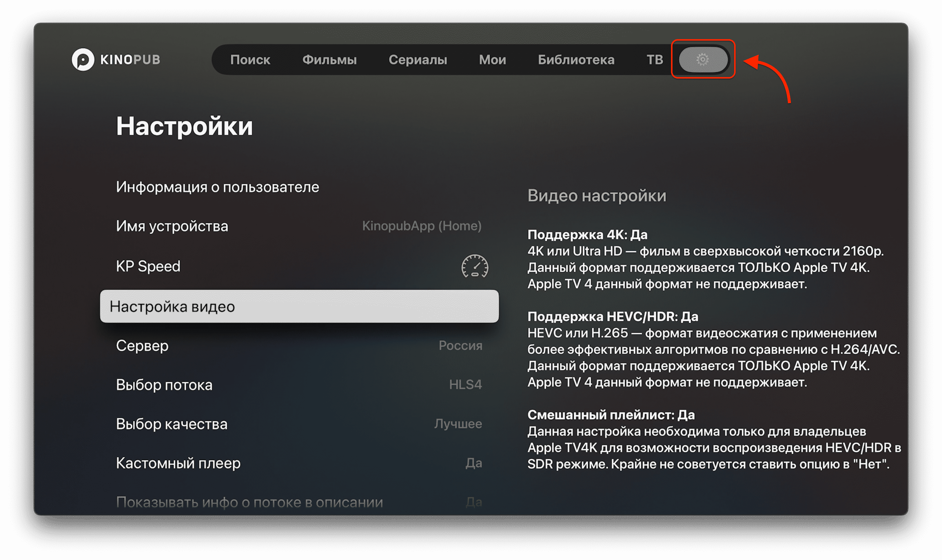Viewport: 942px width, 560px height.
Task: Click the Лучшее quality value
Action: pyautogui.click(x=458, y=424)
